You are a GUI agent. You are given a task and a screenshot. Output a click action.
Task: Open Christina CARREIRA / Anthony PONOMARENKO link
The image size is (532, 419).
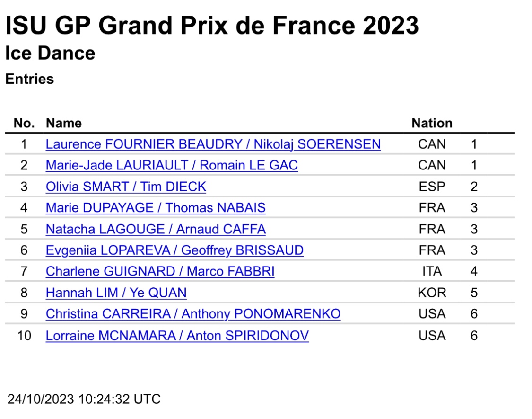pos(193,313)
